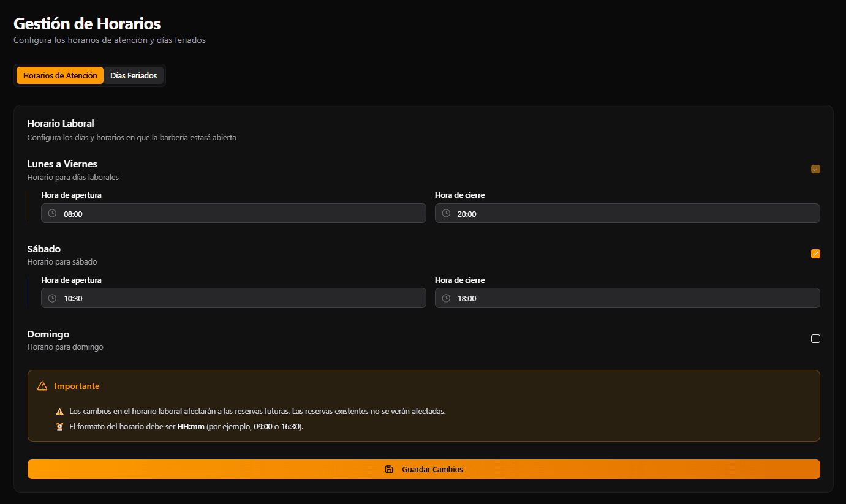The width and height of the screenshot is (846, 504).
Task: Click the Horario Laboral section title
Action: point(61,124)
